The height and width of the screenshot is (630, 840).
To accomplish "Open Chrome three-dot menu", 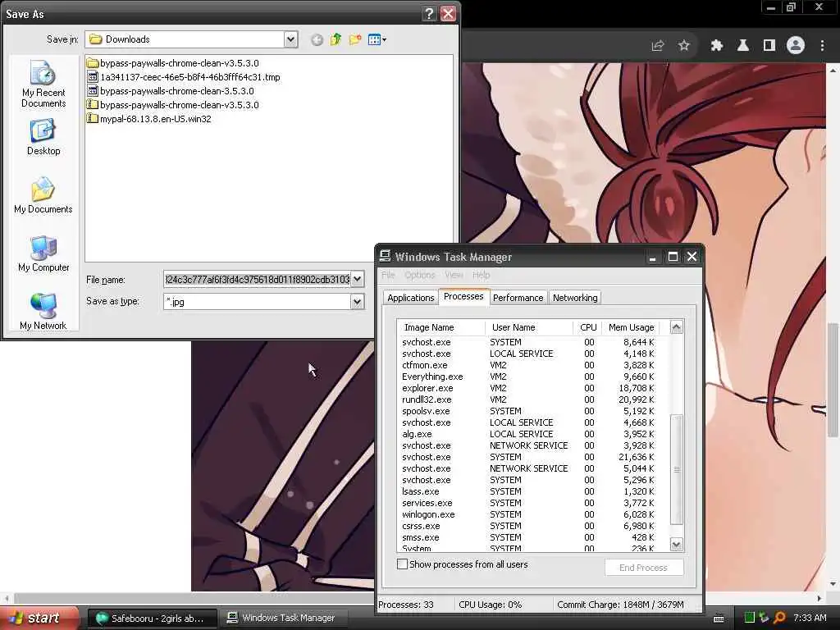I will point(822,46).
